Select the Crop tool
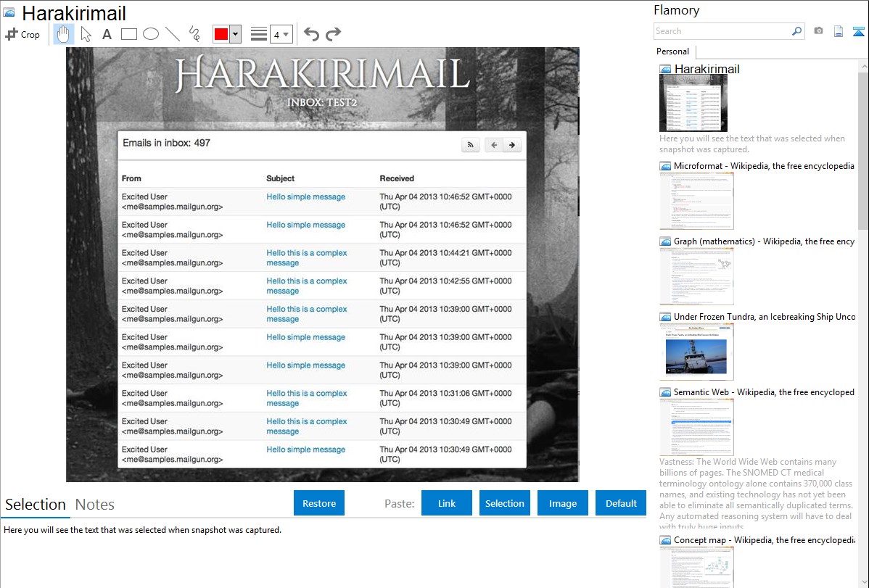The width and height of the screenshot is (869, 588). [x=22, y=34]
